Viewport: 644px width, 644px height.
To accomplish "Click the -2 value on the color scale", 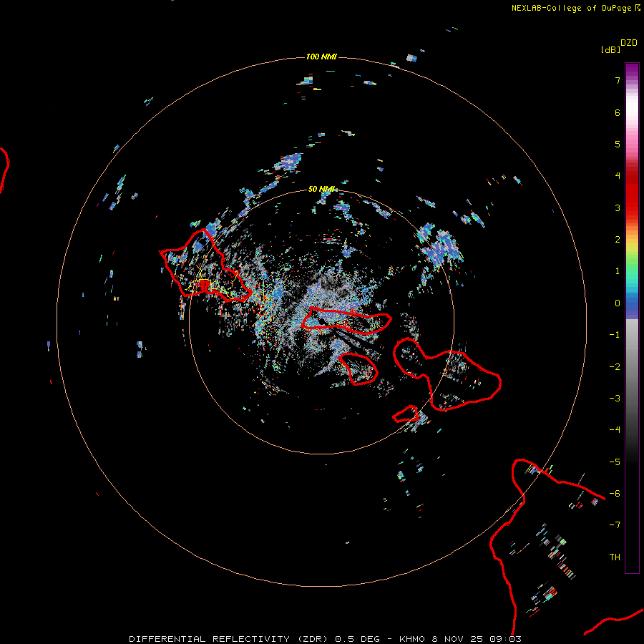I will click(x=615, y=367).
